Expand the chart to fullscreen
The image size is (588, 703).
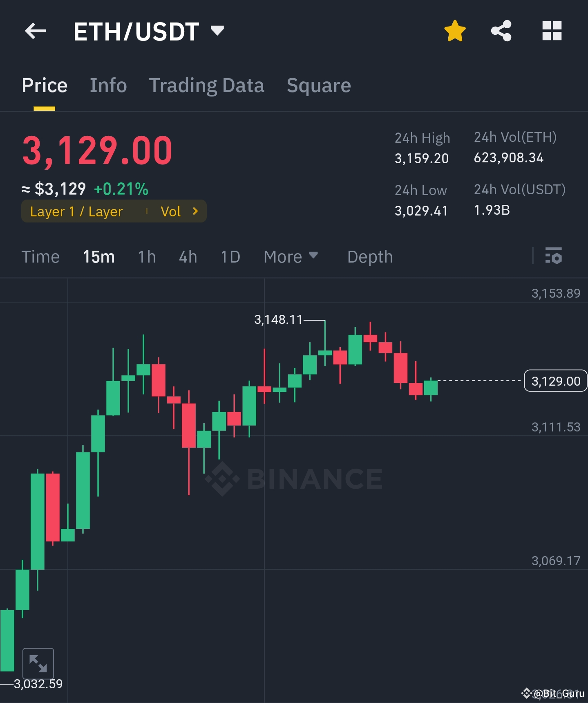click(38, 663)
